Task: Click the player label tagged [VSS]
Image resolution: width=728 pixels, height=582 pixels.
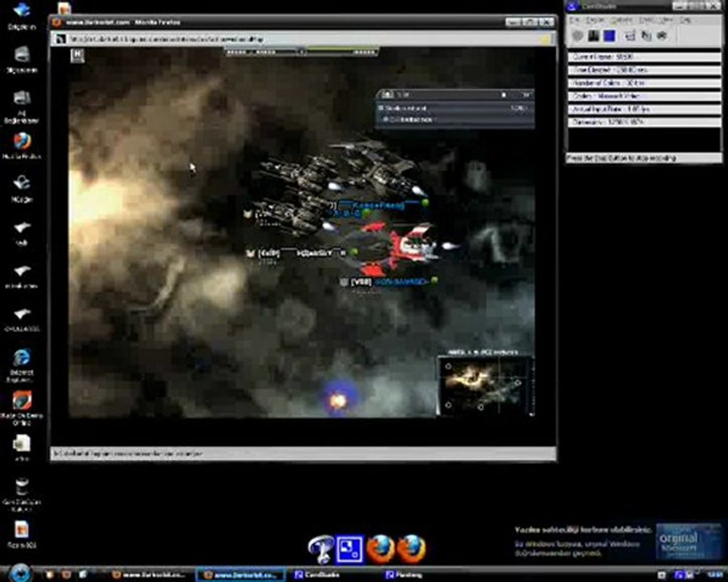Action: [x=389, y=282]
